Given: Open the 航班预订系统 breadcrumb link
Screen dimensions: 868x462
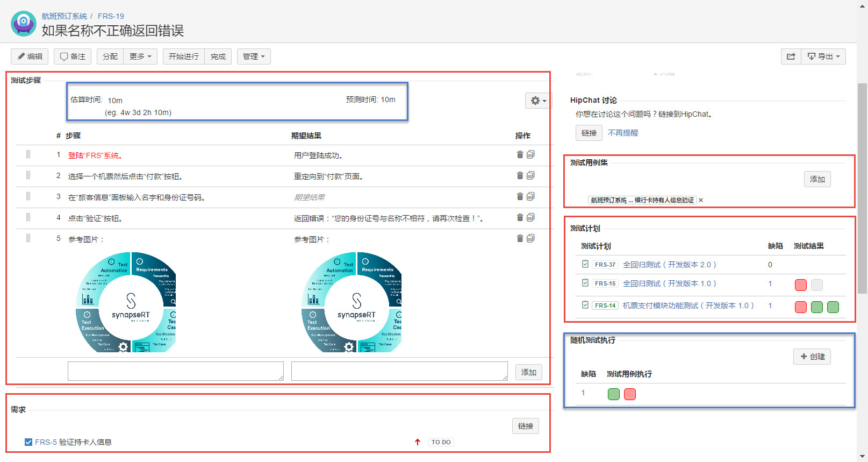Looking at the screenshot, I should pyautogui.click(x=64, y=16).
